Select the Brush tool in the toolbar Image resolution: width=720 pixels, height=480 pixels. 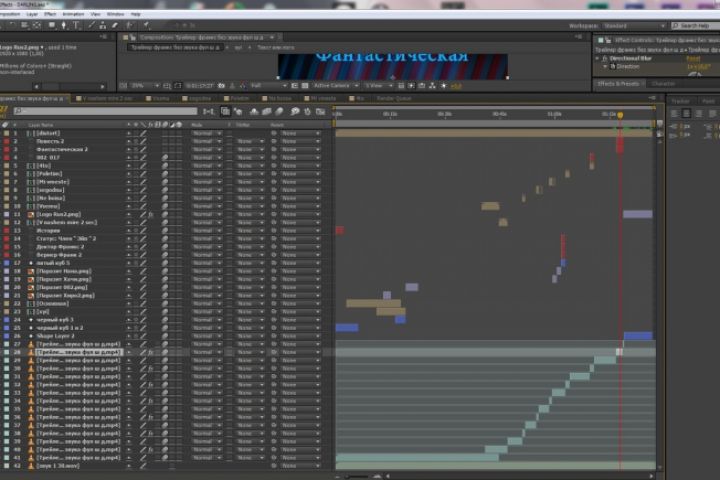tap(91, 25)
